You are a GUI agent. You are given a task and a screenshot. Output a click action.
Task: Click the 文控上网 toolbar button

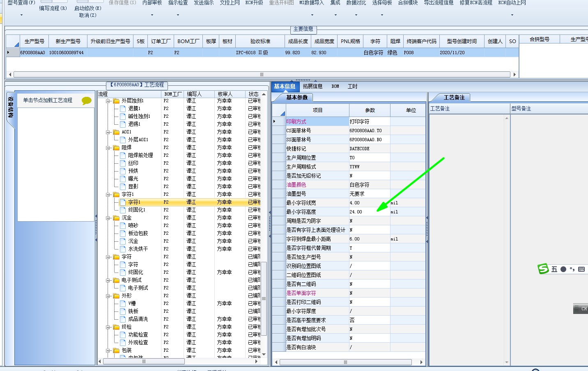pyautogui.click(x=230, y=3)
